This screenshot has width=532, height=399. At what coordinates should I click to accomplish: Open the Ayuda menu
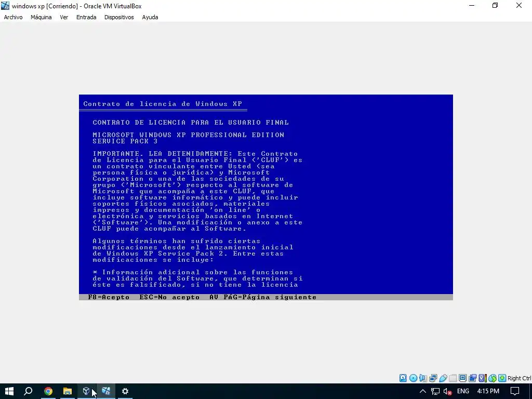point(150,17)
